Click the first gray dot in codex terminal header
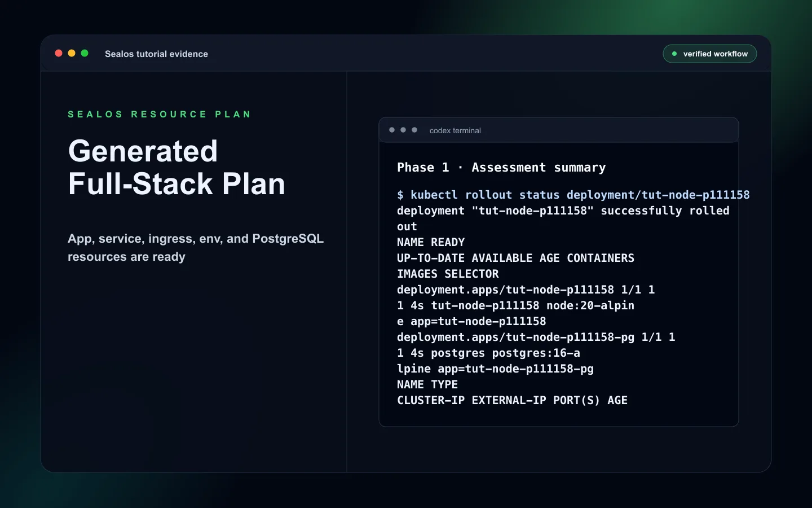 pos(392,130)
